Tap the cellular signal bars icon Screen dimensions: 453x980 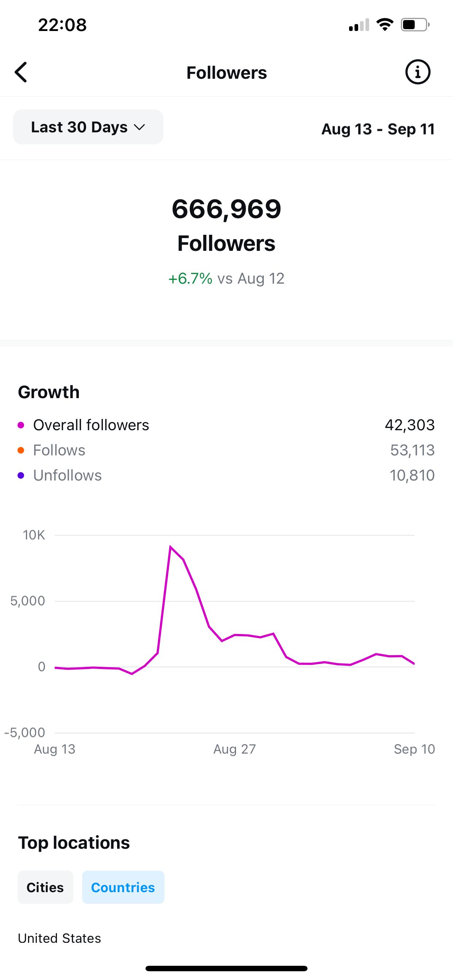(x=359, y=25)
